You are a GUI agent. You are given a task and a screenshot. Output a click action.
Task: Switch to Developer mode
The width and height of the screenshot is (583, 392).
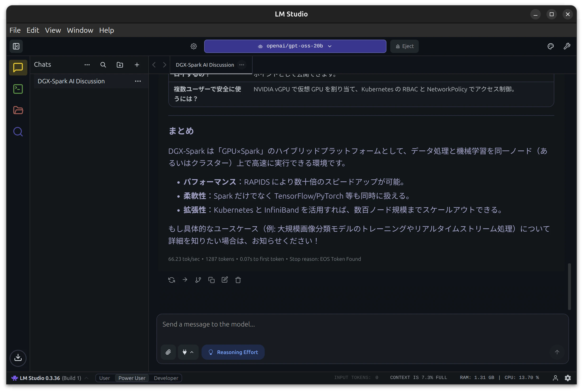(x=166, y=378)
